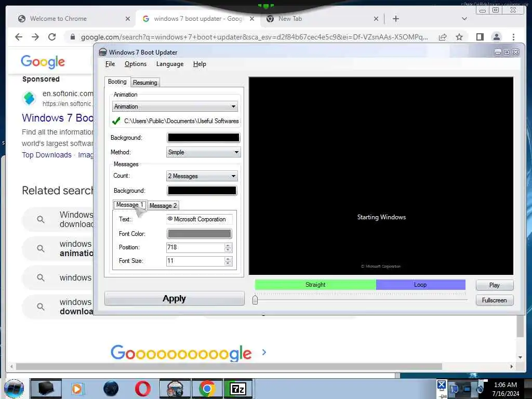
Task: Select the green Straight segment
Action: coord(315,285)
